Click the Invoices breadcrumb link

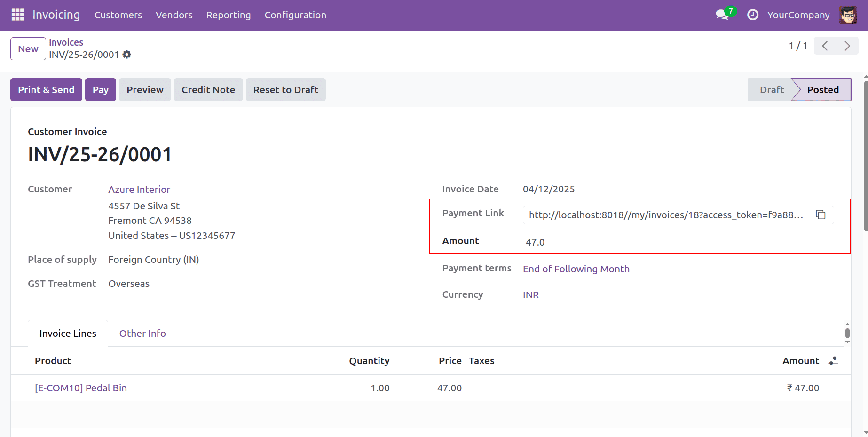[x=66, y=42]
